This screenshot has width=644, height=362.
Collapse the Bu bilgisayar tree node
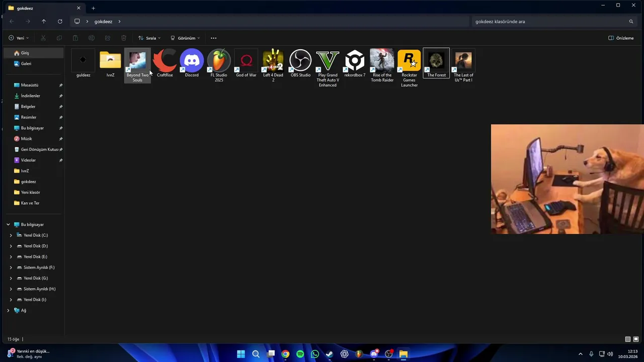click(x=8, y=225)
